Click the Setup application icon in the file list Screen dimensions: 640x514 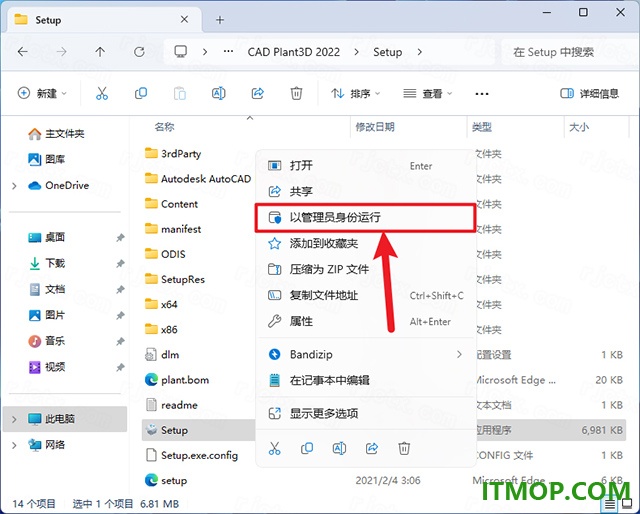(151, 430)
